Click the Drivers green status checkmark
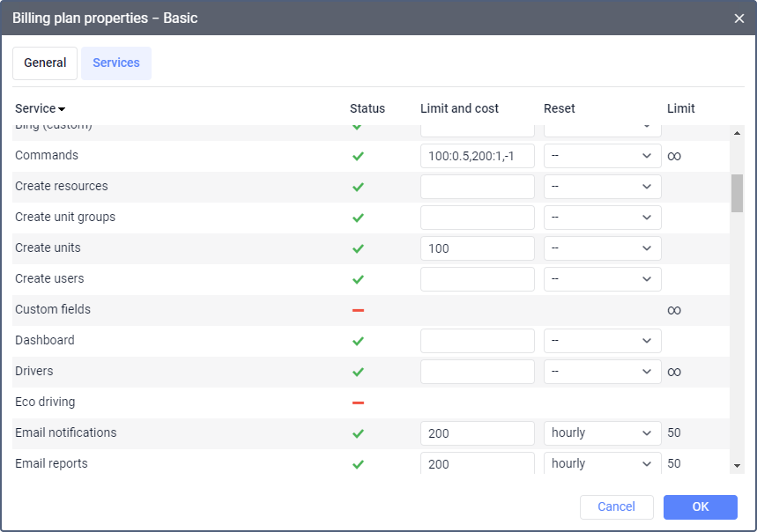This screenshot has width=757, height=532. pyautogui.click(x=358, y=372)
